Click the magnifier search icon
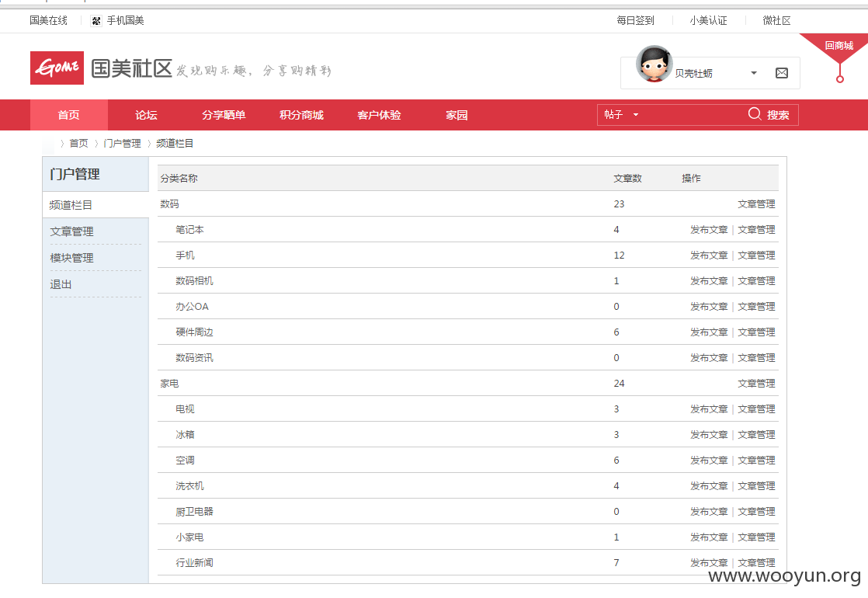Viewport: 868px width, 598px height. (x=755, y=114)
